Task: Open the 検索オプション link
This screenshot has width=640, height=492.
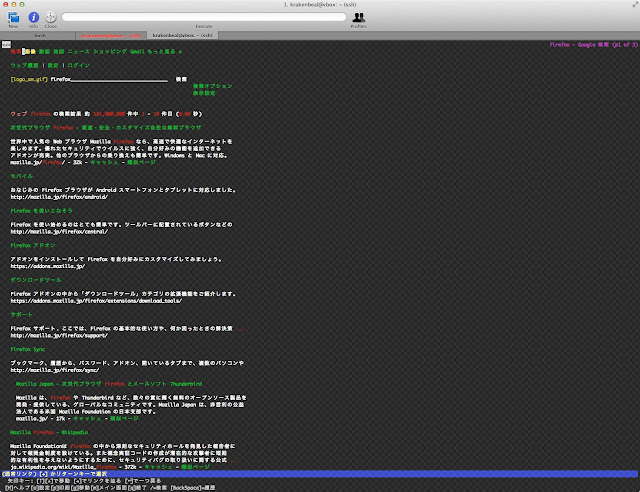Action: click(x=213, y=86)
